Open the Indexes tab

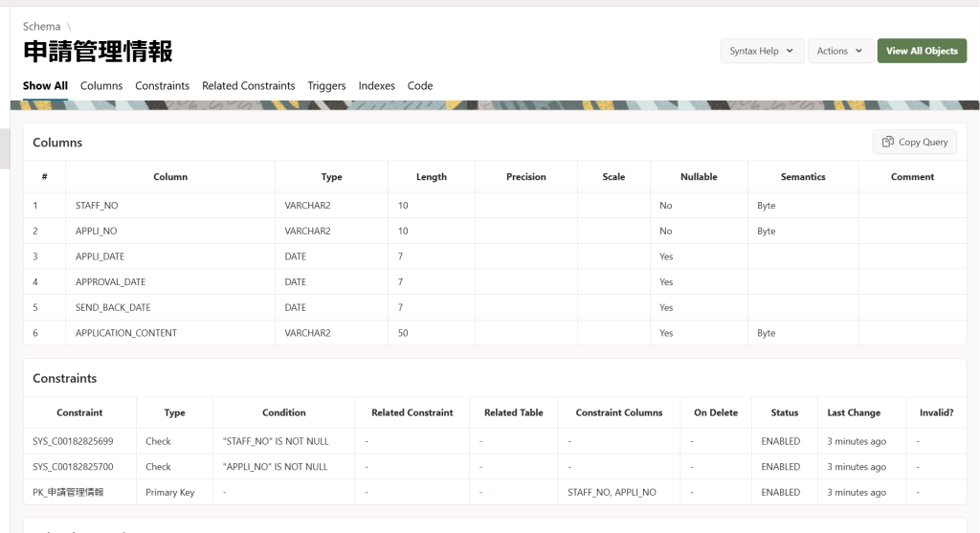[376, 86]
